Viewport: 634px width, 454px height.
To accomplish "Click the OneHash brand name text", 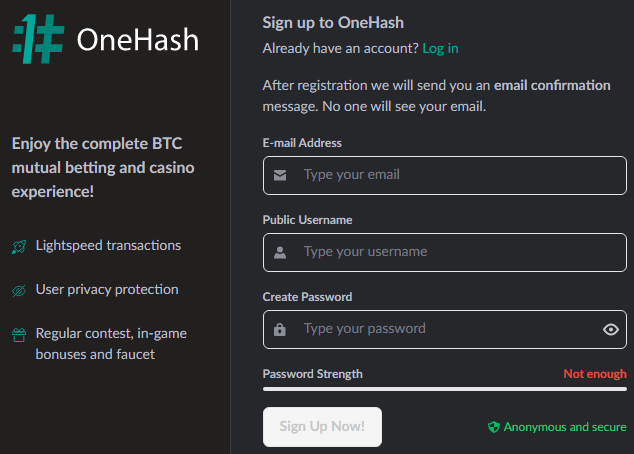I will (x=138, y=40).
